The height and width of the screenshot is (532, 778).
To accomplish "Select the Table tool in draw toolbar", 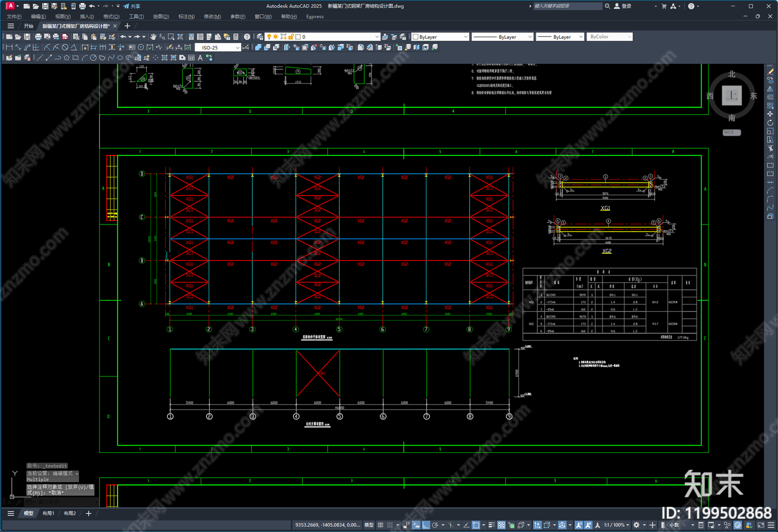I will coord(192,58).
